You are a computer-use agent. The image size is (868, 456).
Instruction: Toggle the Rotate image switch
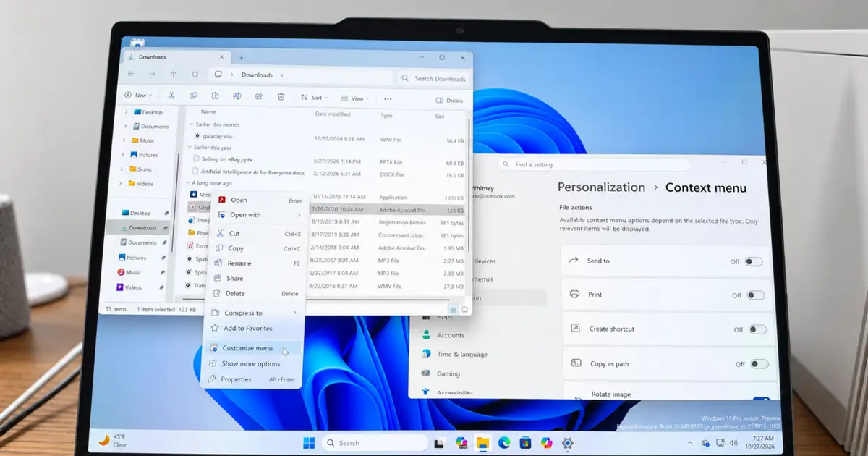[762, 398]
